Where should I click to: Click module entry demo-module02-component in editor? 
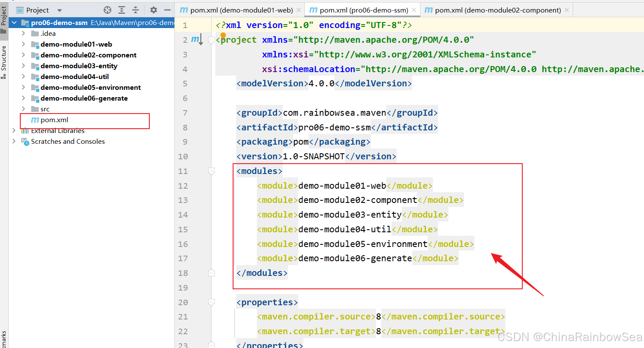[358, 200]
